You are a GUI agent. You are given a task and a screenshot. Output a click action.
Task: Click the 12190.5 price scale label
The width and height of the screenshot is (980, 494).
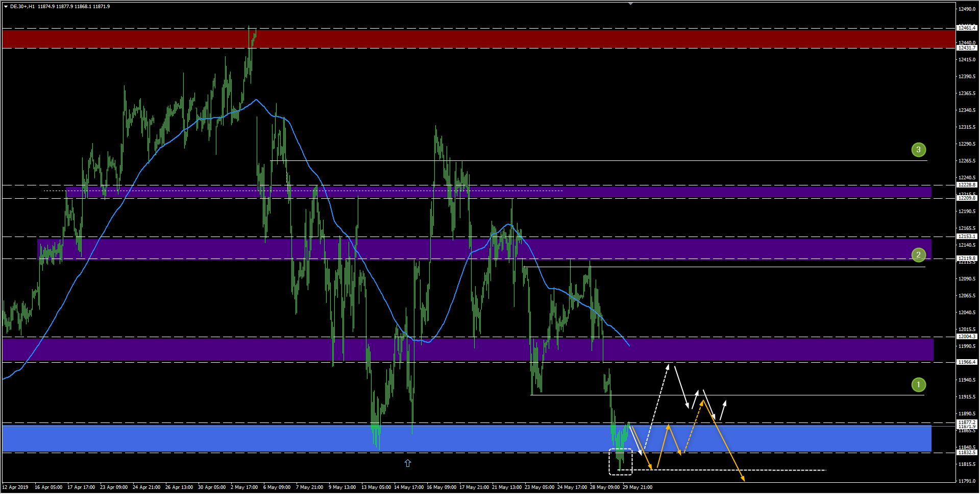[967, 211]
